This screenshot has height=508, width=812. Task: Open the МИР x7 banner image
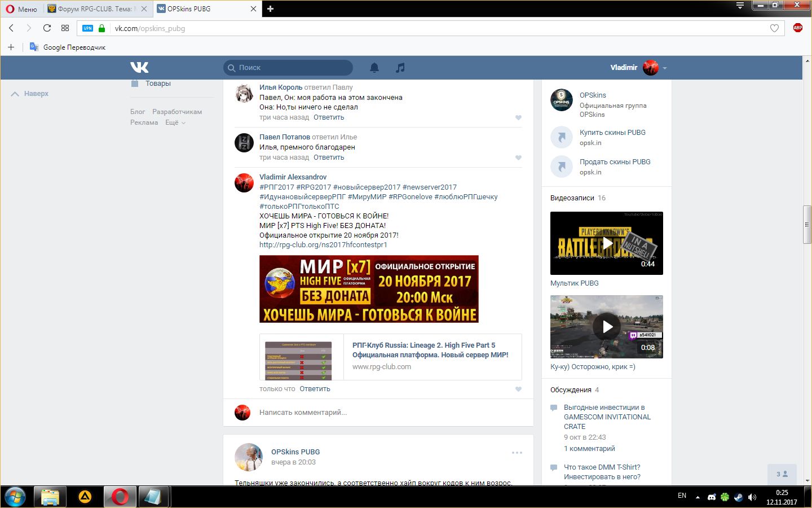pos(369,289)
